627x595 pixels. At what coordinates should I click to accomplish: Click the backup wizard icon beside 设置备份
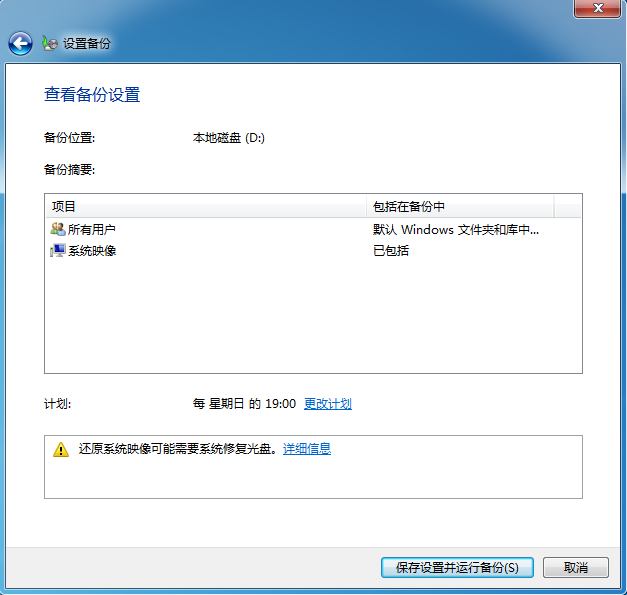(x=50, y=44)
